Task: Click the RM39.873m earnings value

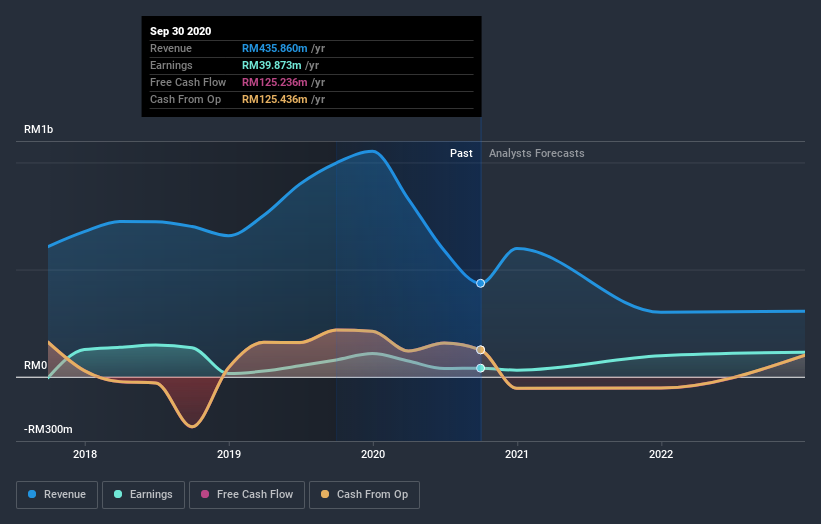Action: pos(271,65)
